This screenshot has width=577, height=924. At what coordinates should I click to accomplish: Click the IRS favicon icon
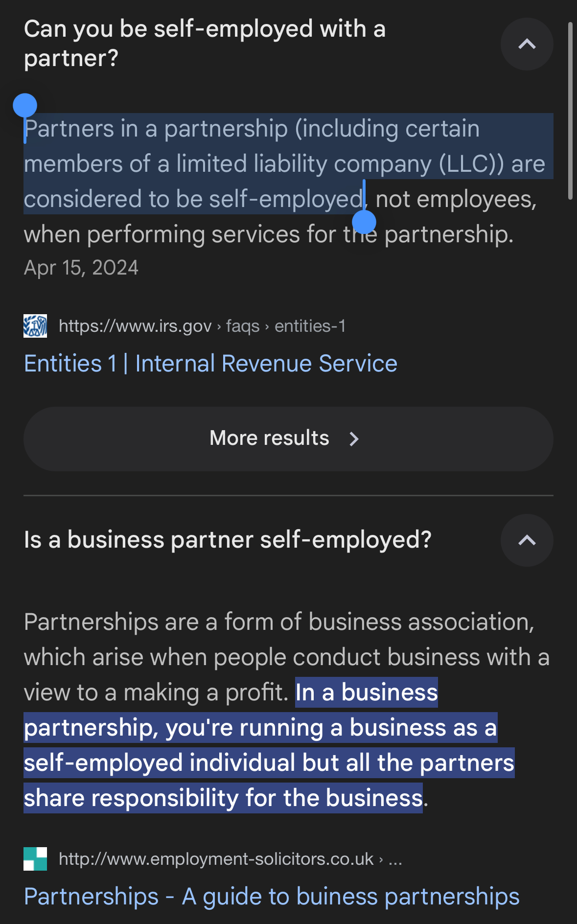click(35, 326)
